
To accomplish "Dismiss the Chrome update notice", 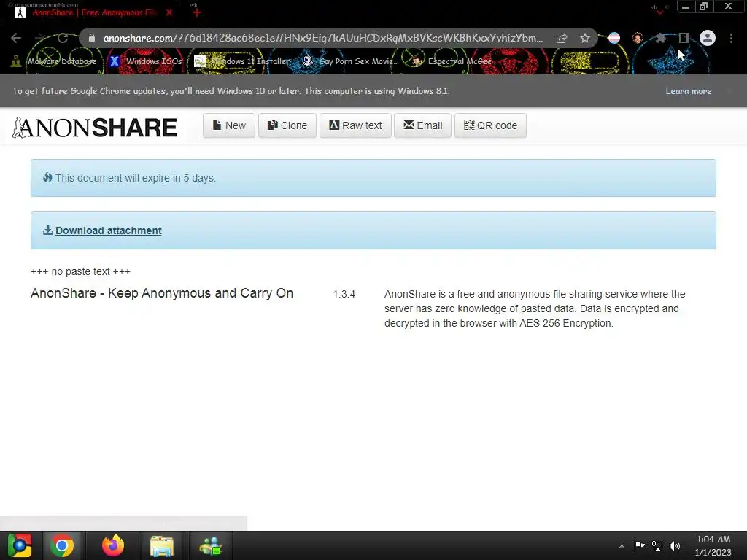I will tap(729, 91).
